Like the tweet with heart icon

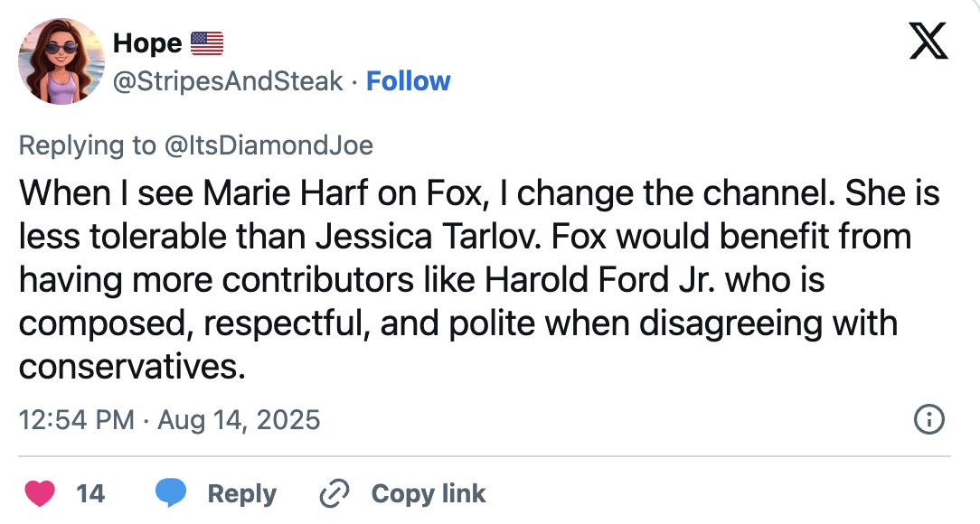tap(40, 493)
